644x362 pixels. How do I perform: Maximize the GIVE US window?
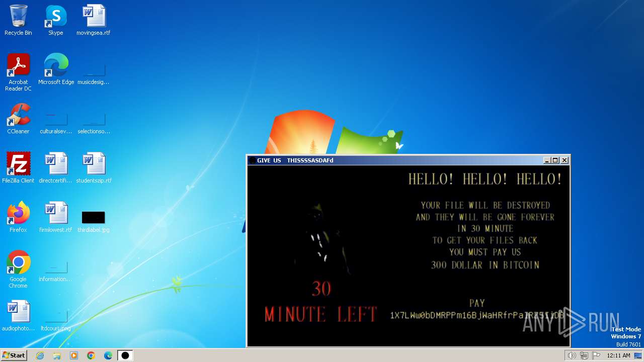[555, 160]
